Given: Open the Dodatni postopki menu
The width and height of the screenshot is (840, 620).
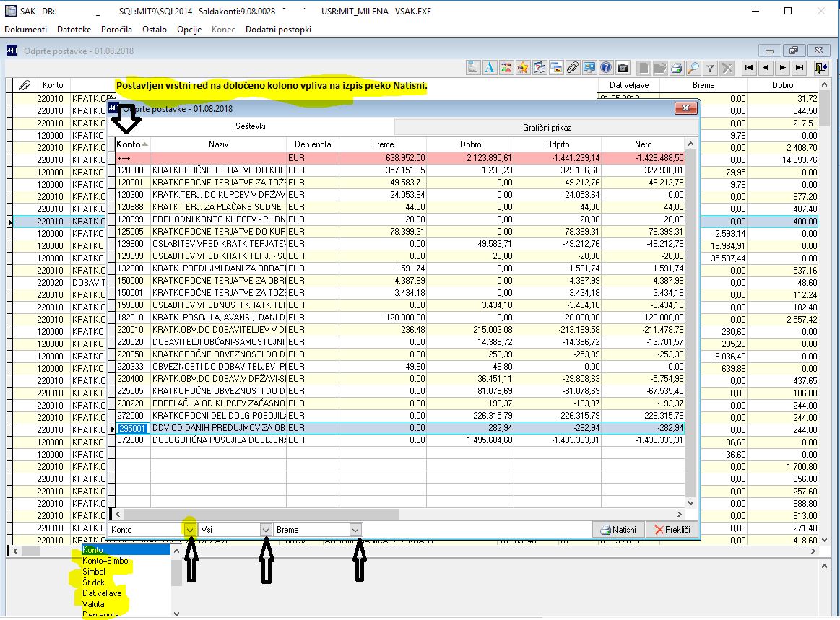Looking at the screenshot, I should [278, 30].
